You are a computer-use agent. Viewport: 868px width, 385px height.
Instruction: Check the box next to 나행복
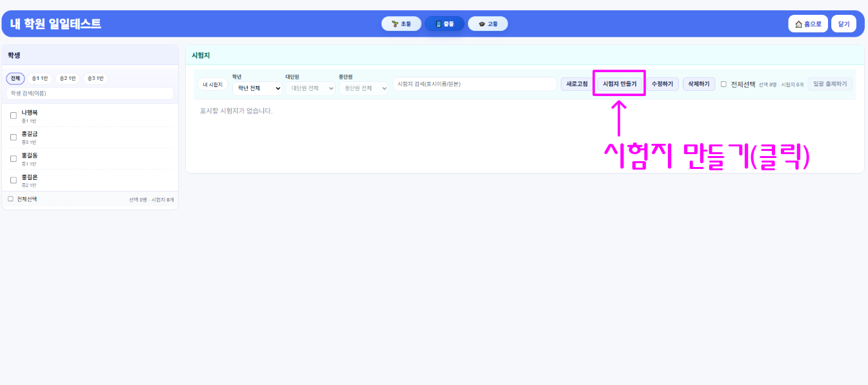(14, 115)
